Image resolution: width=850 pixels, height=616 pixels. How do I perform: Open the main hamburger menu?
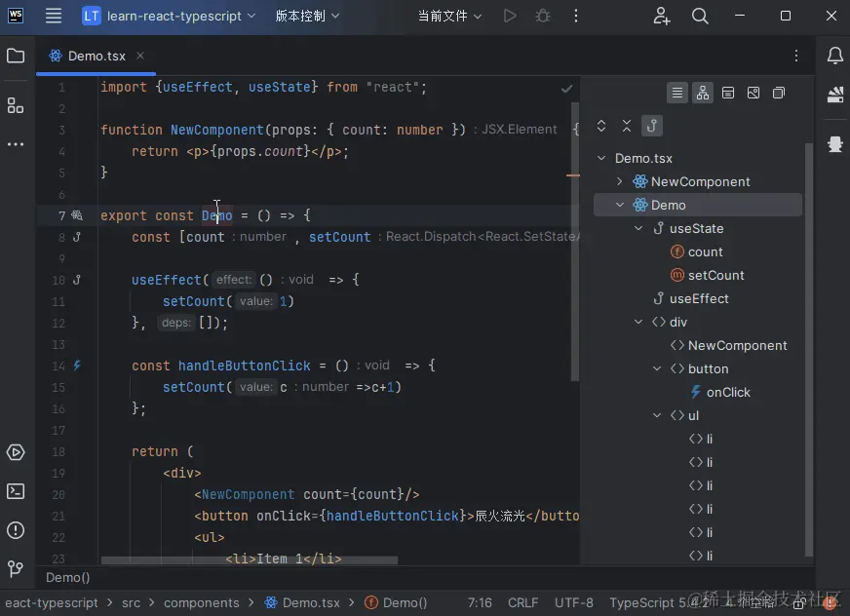point(53,16)
